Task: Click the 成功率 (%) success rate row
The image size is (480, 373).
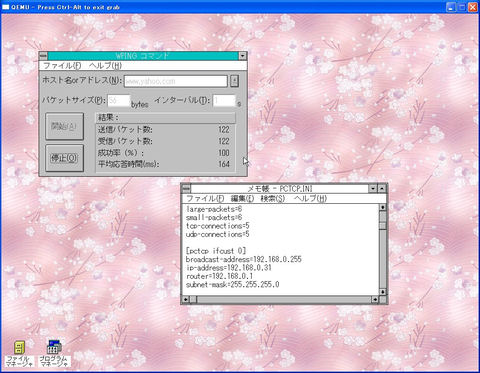Action: [x=165, y=153]
